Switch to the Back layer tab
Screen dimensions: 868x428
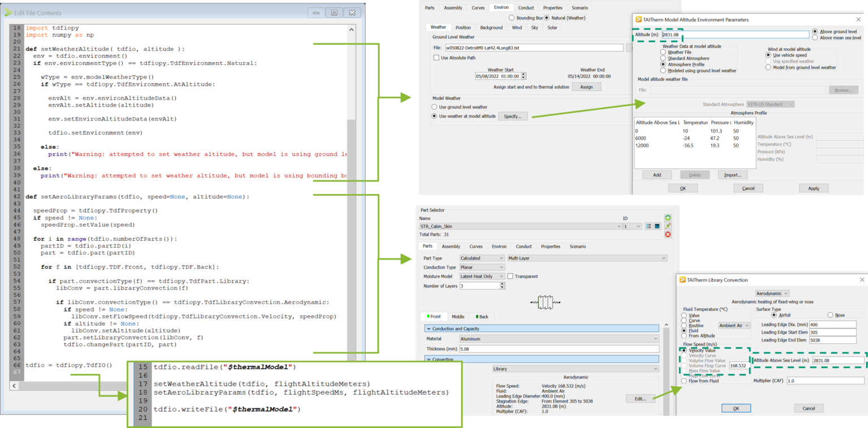point(481,317)
